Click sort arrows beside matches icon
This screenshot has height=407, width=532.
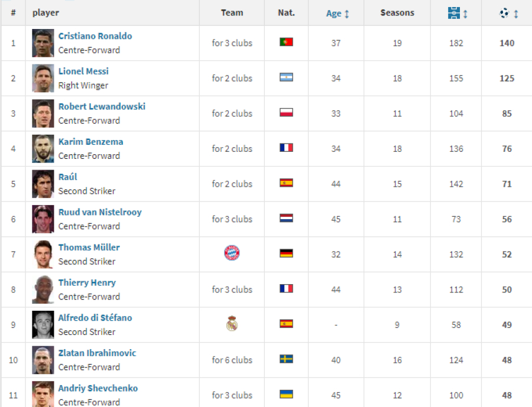tap(466, 14)
